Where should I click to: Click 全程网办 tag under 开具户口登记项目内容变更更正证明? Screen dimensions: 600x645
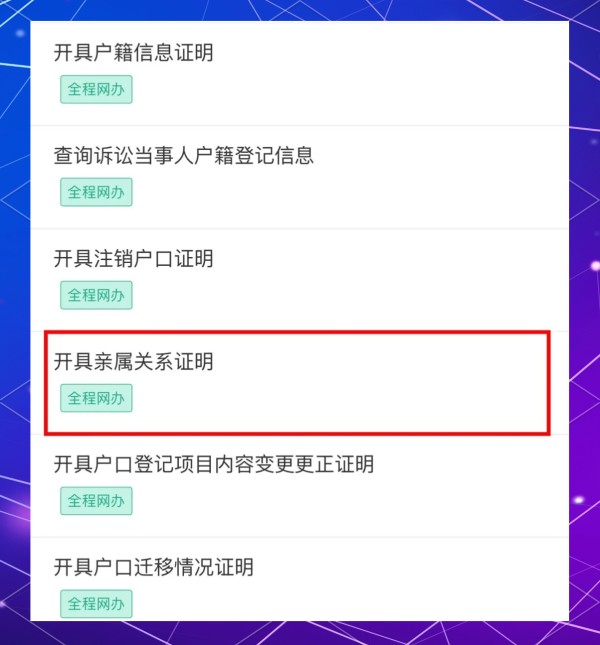point(96,501)
